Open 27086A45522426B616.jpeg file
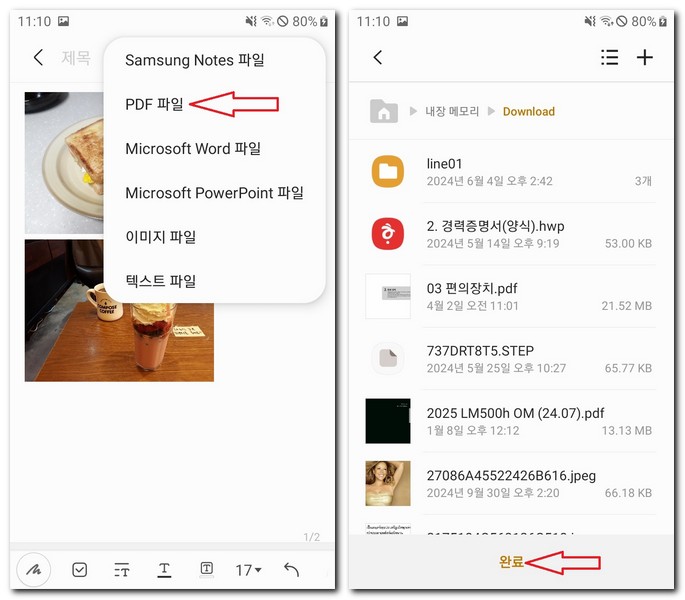Image resolution: width=685 pixels, height=600 pixels. point(510,483)
